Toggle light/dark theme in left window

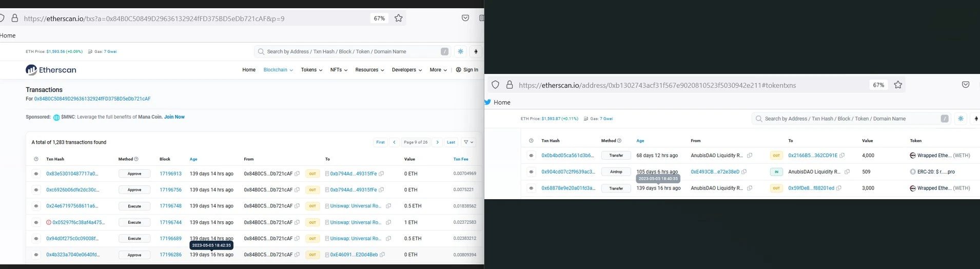461,51
